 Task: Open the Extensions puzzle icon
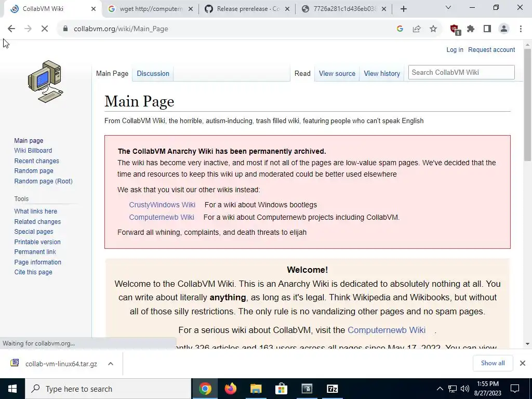coord(471,29)
